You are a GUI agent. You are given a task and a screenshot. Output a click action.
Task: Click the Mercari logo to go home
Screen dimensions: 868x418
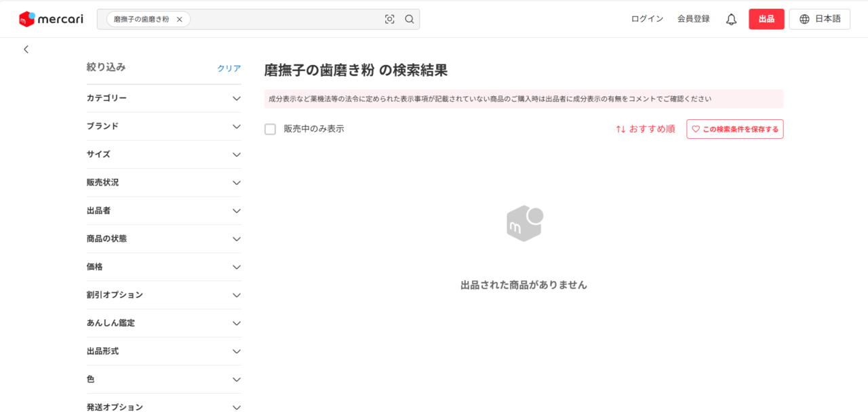[51, 19]
